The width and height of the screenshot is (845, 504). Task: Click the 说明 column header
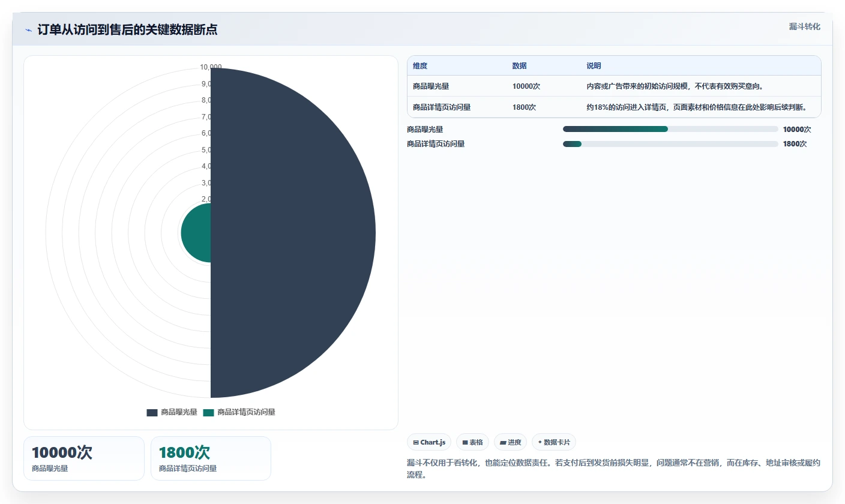[594, 66]
